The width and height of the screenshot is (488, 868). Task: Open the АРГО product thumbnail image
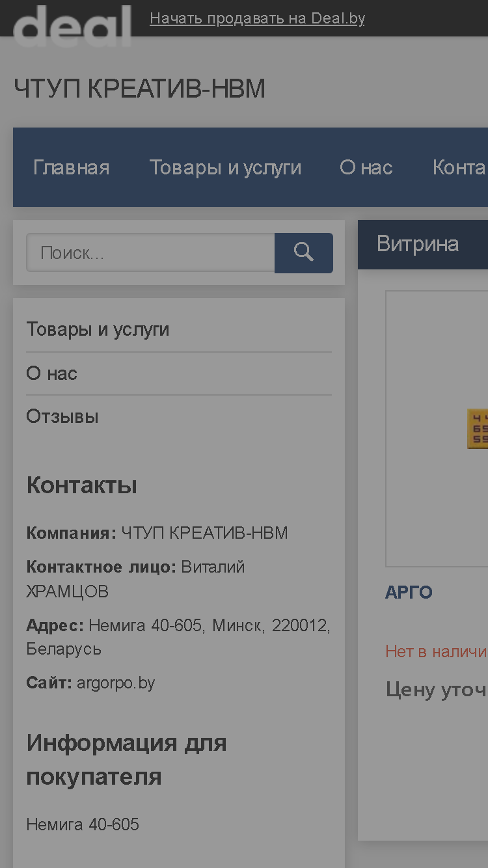437,429
